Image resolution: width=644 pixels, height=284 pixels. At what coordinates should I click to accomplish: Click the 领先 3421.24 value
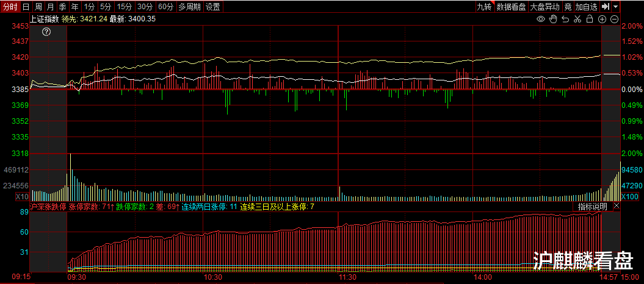(84, 19)
